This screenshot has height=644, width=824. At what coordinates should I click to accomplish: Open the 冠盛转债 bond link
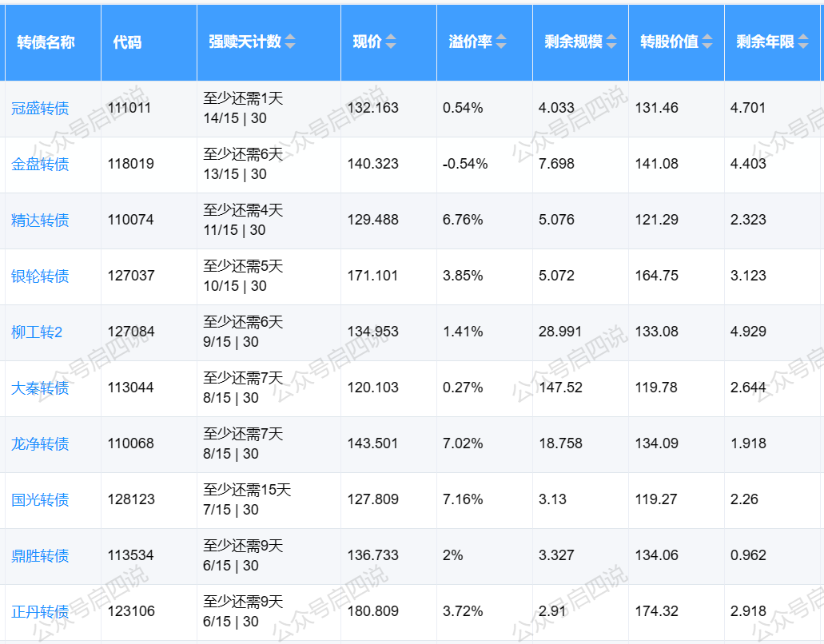pyautogui.click(x=40, y=108)
